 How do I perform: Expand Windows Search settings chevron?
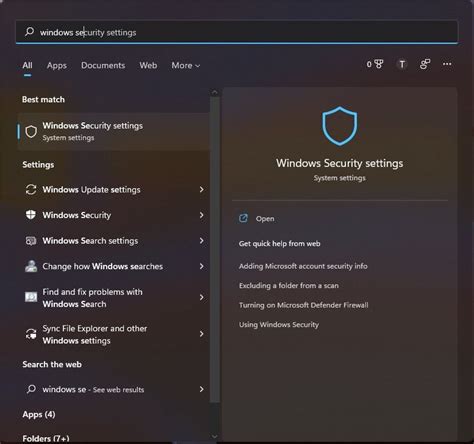[201, 240]
